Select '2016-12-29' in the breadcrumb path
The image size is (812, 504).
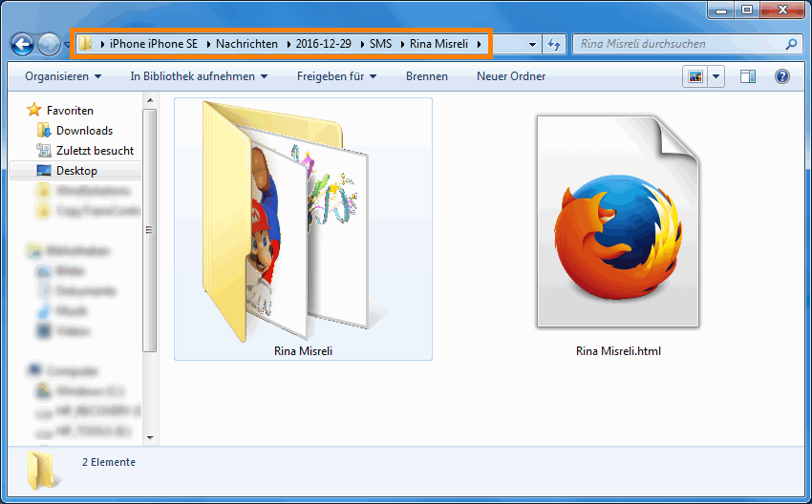click(x=323, y=44)
